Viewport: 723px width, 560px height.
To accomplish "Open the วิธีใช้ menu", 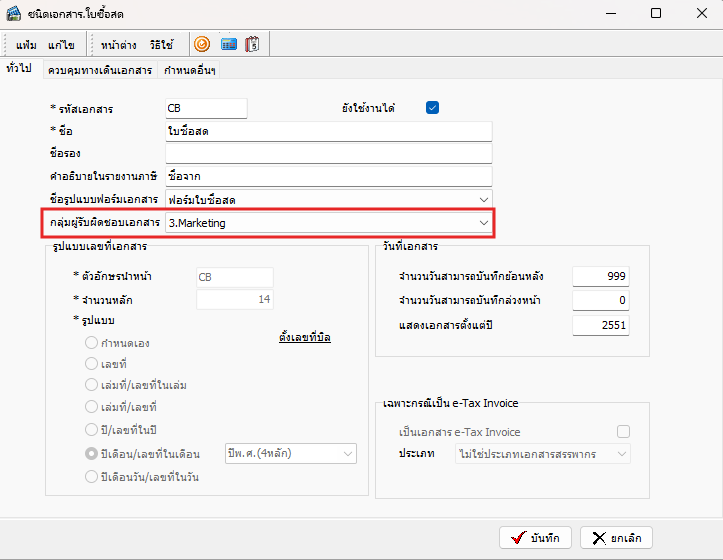I will [161, 45].
